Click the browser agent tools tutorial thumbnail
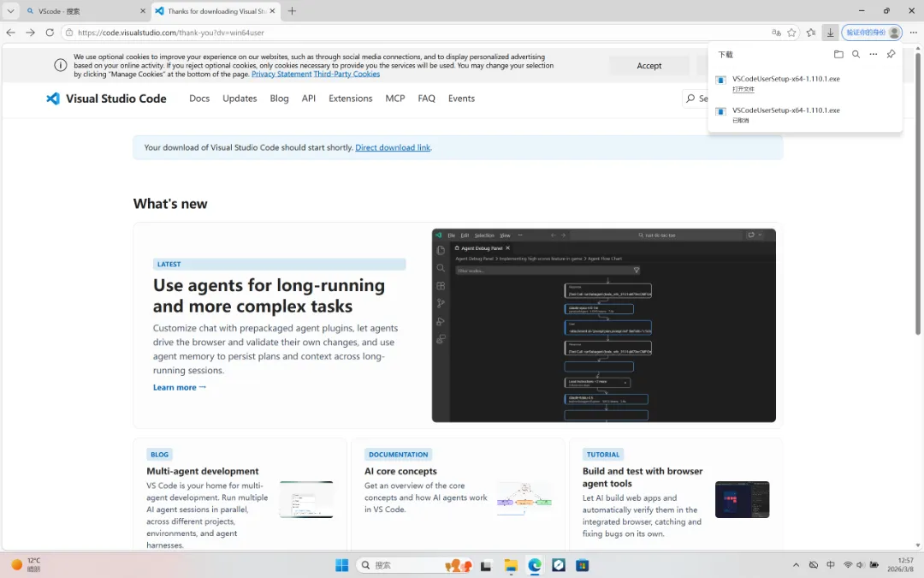Screen dimensions: 924x578 [742, 499]
